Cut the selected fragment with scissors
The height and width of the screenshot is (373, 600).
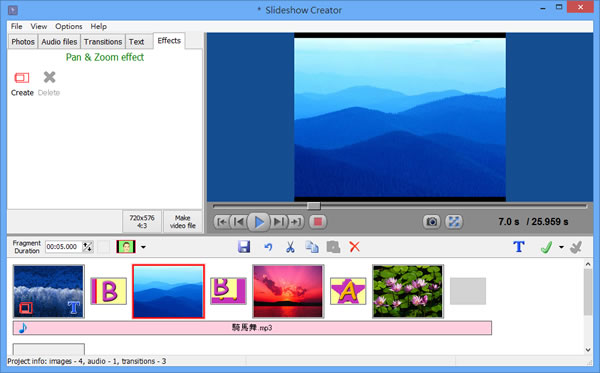(x=290, y=247)
